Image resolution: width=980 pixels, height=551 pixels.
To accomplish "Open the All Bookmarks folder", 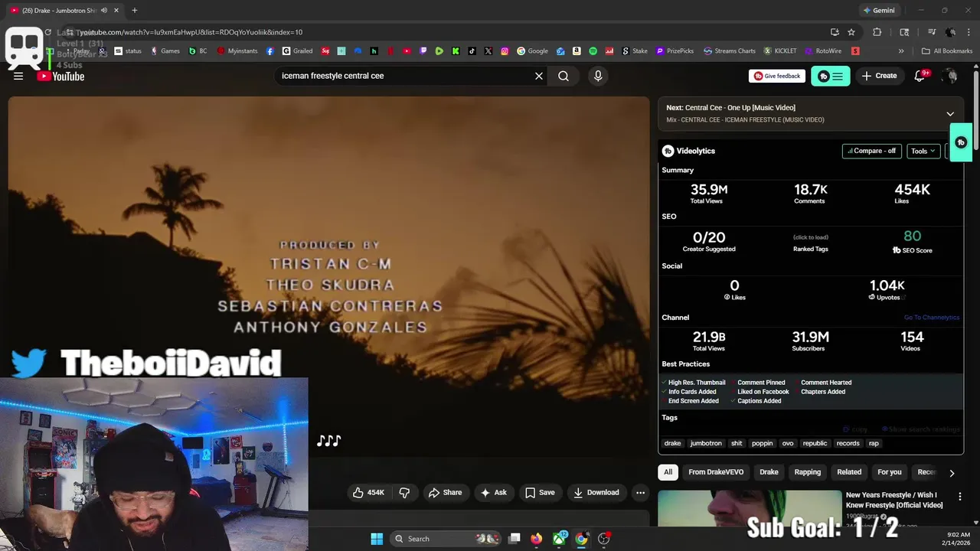I will 947,51.
